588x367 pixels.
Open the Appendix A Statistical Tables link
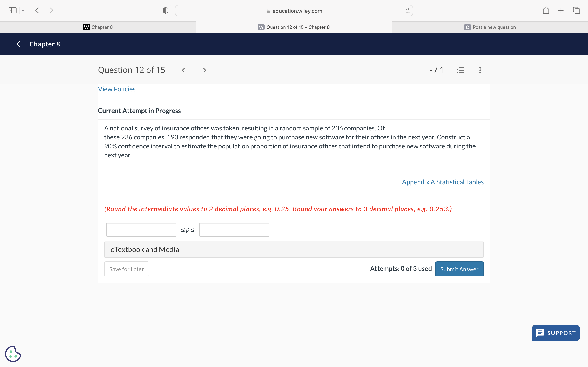coord(442,182)
